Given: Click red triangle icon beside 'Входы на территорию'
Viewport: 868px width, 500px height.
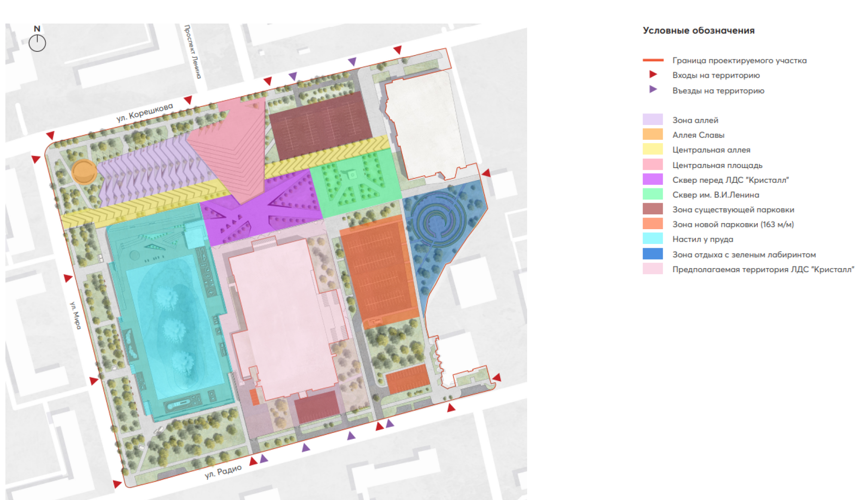Looking at the screenshot, I should [x=653, y=75].
